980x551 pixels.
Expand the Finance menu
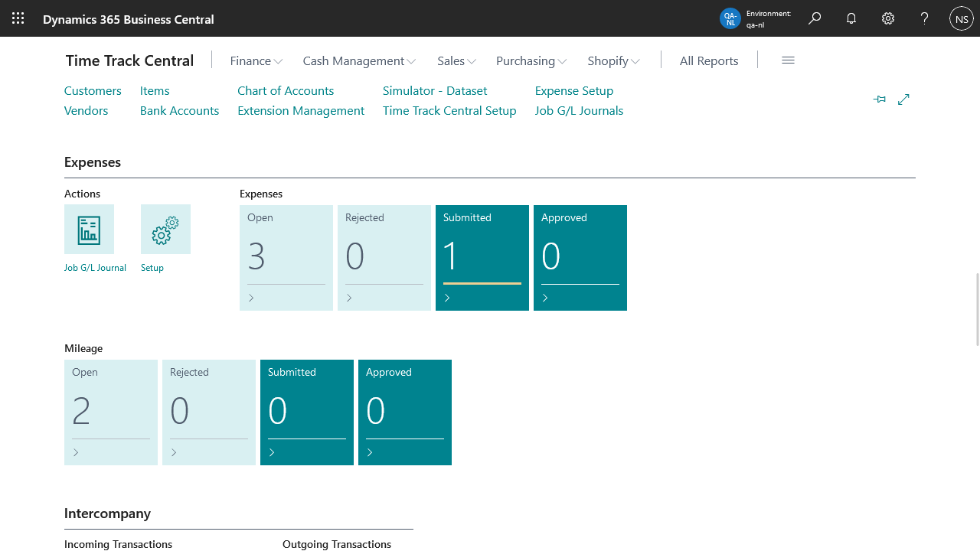(256, 61)
